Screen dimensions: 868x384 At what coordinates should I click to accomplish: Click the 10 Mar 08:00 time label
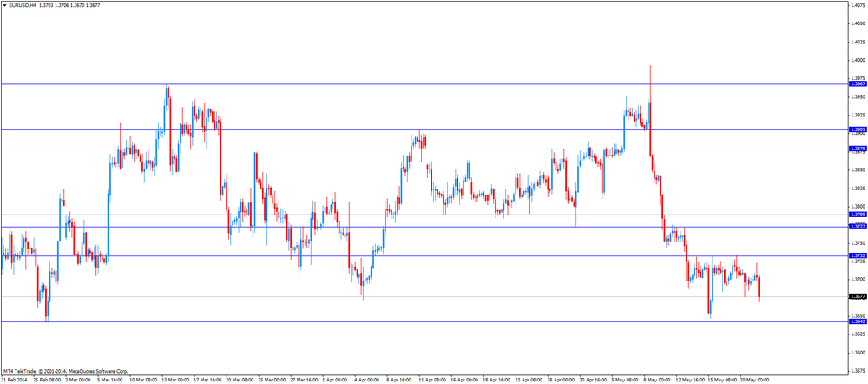coord(143,381)
